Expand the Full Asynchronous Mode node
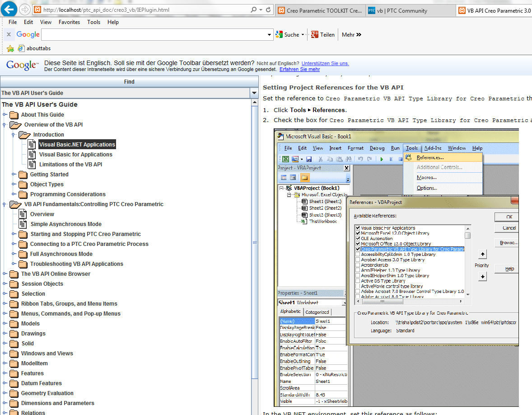 click(x=13, y=254)
